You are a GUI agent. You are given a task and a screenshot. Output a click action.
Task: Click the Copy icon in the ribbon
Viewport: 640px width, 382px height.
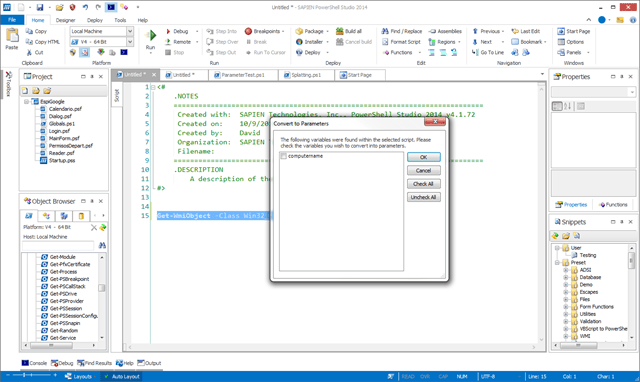click(x=29, y=31)
